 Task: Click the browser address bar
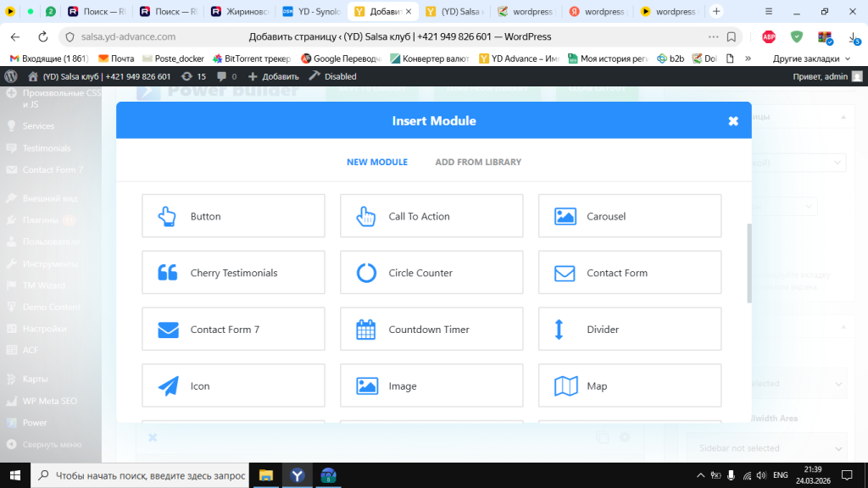pos(398,36)
